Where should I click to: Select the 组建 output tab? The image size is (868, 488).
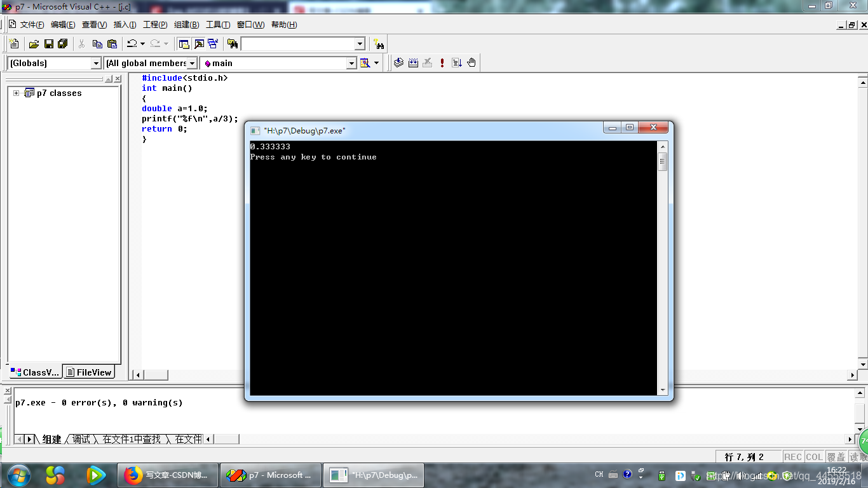coord(51,439)
